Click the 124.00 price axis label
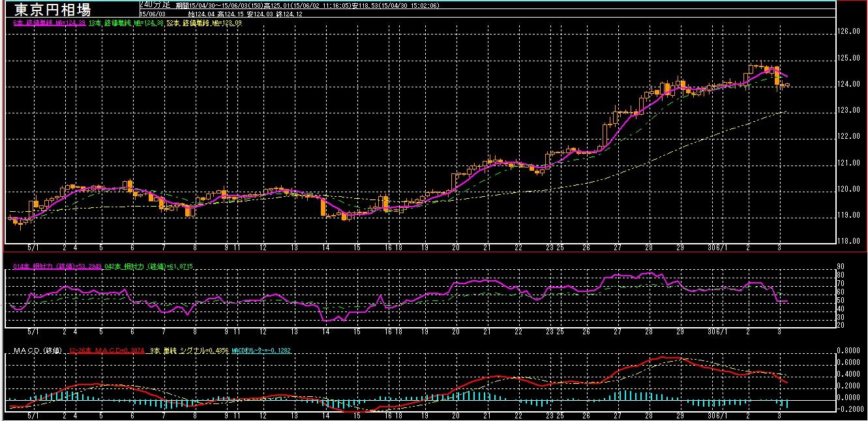Screen dimensions: 868x421 coord(850,84)
